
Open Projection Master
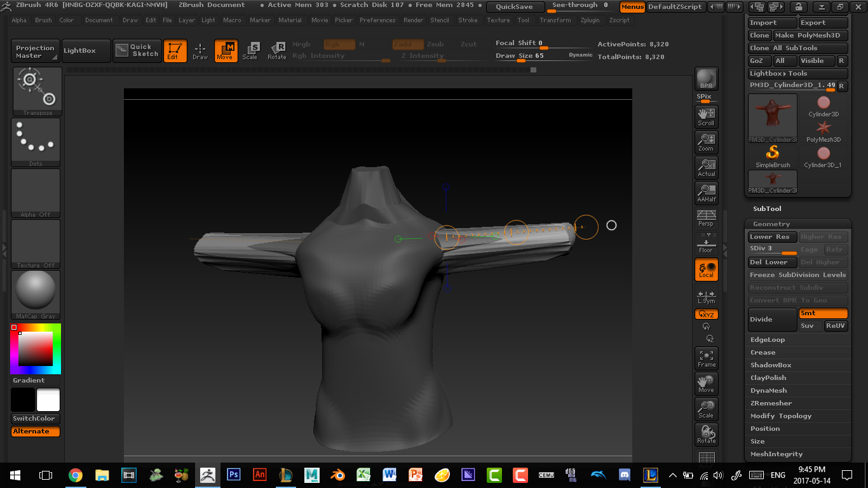(36, 51)
